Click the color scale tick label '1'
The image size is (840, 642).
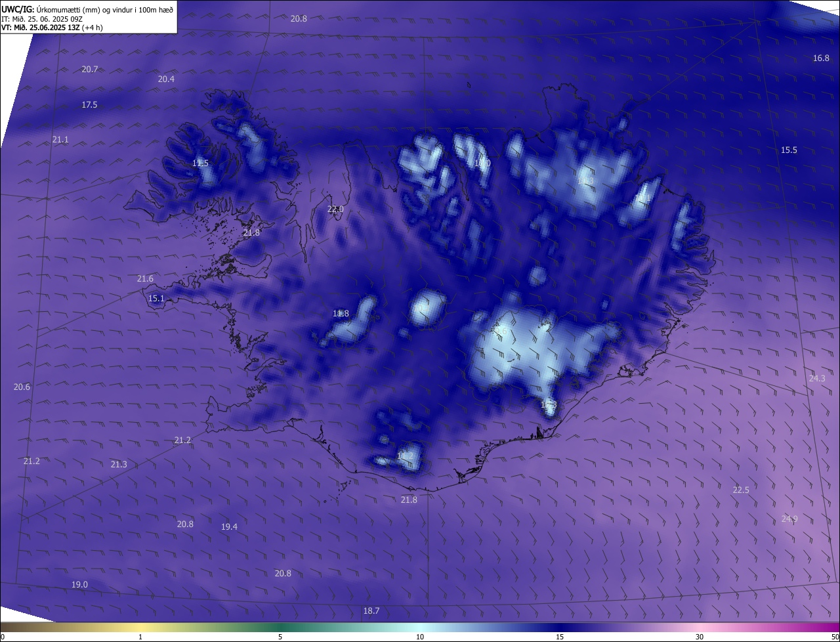pos(140,637)
